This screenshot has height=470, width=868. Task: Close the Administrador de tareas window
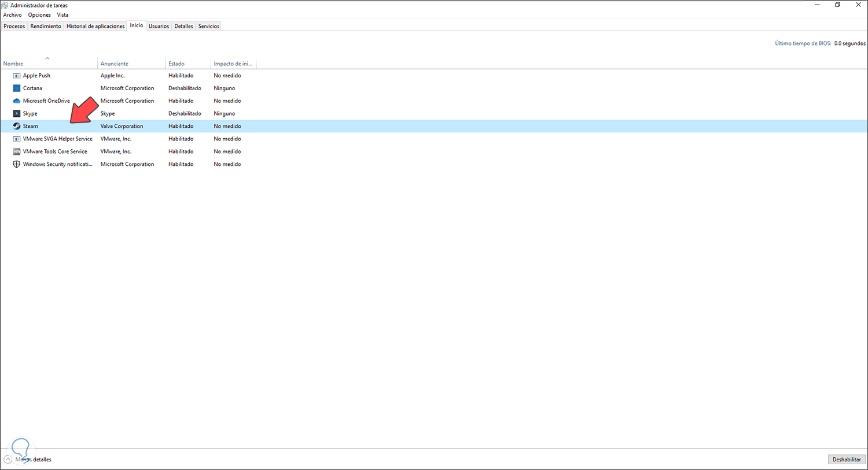pos(858,5)
